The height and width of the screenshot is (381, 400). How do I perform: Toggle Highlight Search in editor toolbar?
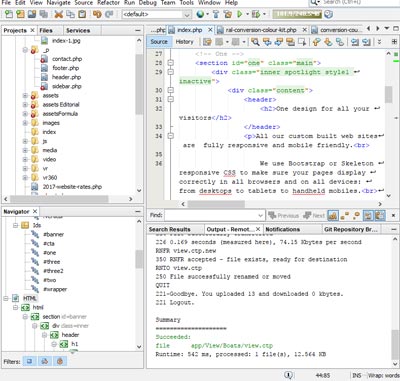290,42
